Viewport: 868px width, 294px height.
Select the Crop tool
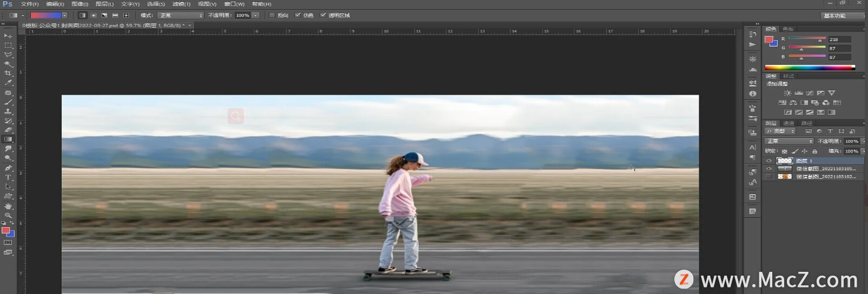pyautogui.click(x=8, y=73)
